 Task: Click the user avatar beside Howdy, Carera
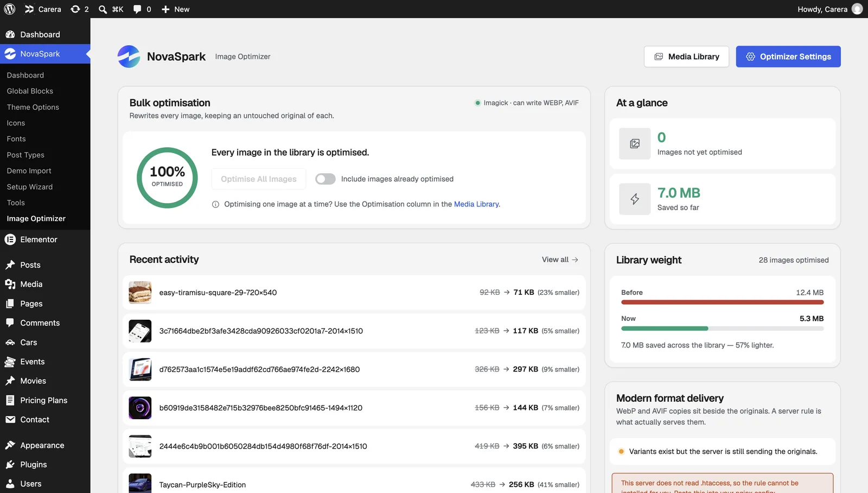[857, 9]
